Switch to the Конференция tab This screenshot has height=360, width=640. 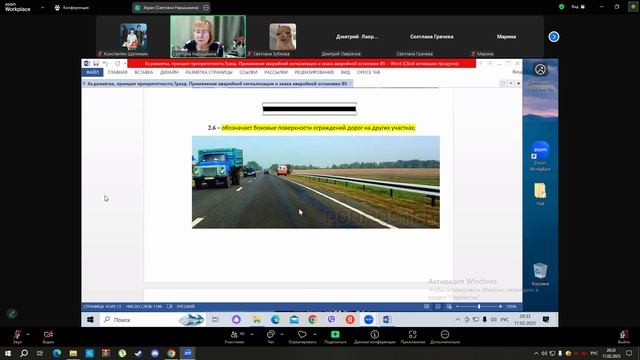72,7
